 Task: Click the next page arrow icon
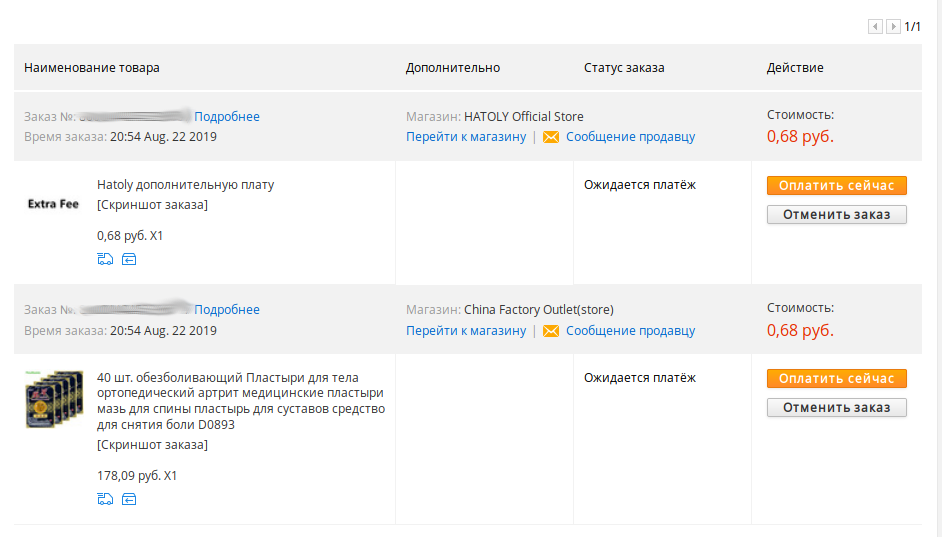[893, 26]
